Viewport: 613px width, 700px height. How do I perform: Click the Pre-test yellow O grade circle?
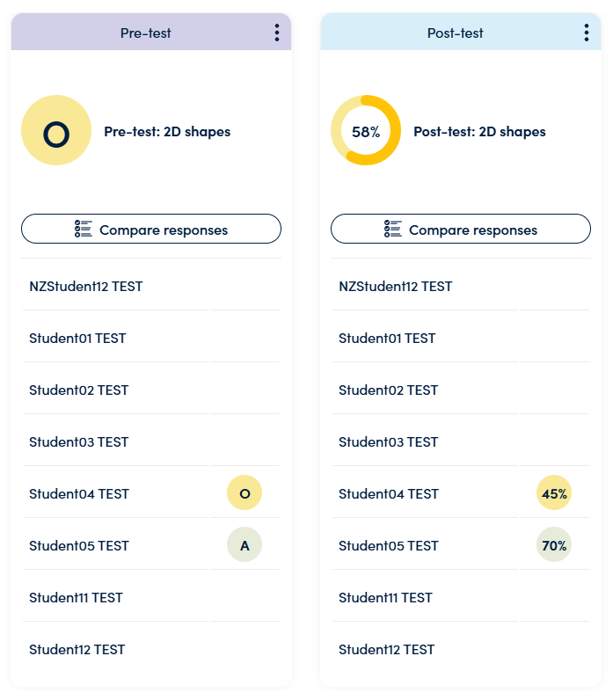click(56, 130)
